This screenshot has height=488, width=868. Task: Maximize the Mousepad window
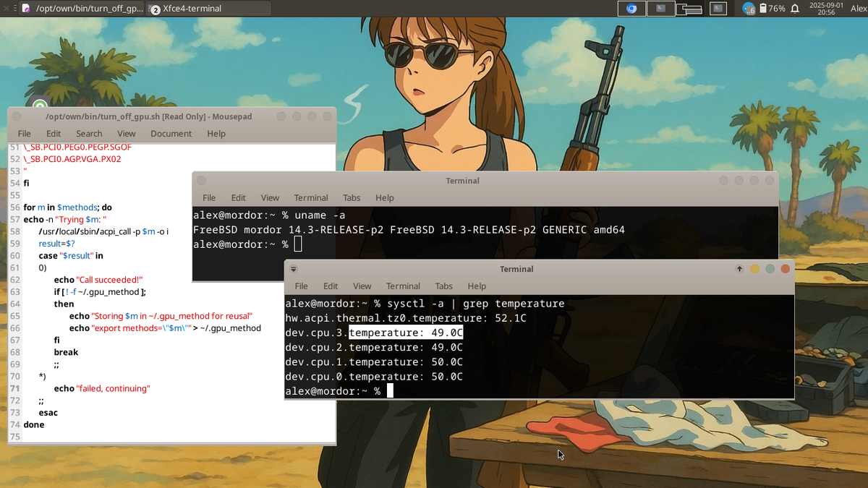tap(312, 116)
